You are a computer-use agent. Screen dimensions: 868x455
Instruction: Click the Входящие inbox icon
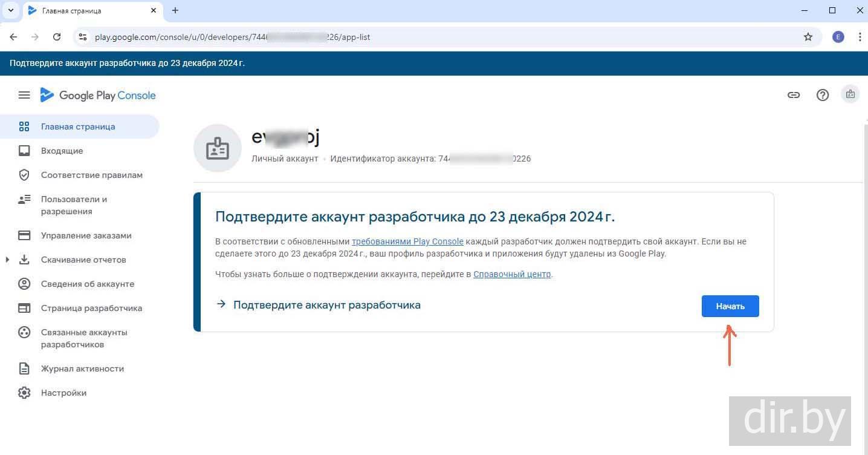coord(24,151)
